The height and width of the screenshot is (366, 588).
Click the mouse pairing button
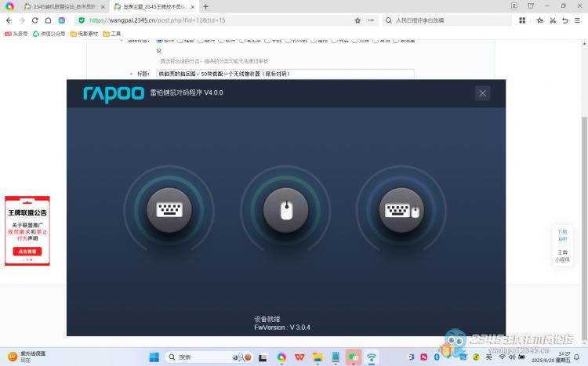(285, 210)
